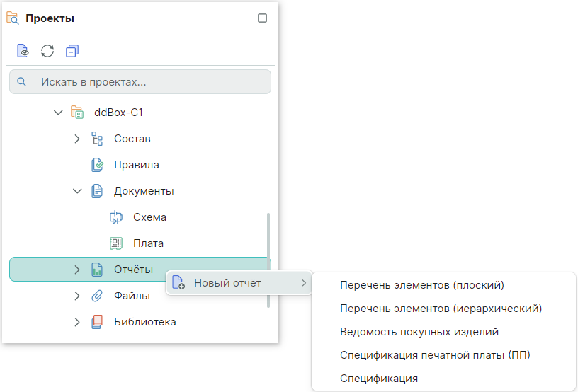Click the ddBox-C1 project folder icon
The height and width of the screenshot is (392, 578).
(78, 113)
